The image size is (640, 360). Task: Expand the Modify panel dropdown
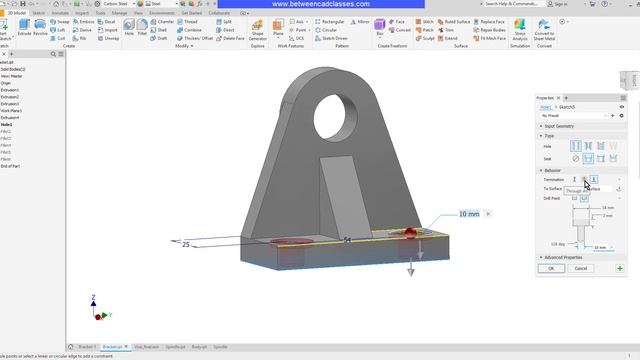(x=184, y=46)
